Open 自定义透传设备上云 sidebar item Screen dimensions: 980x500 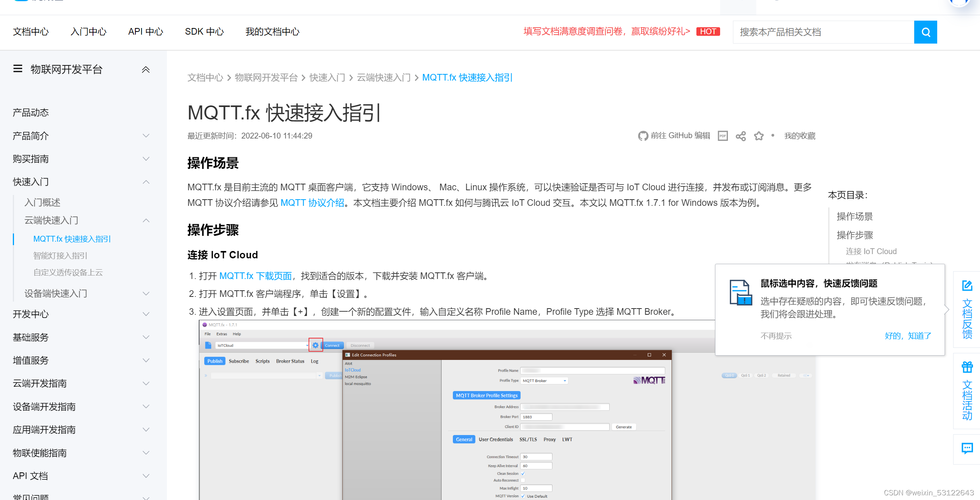(x=68, y=272)
